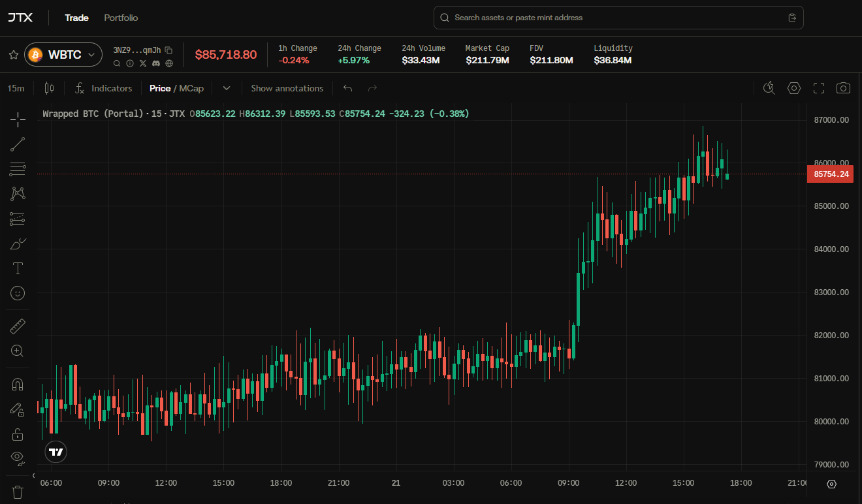Open the token info icon
This screenshot has height=504, width=862.
click(130, 63)
